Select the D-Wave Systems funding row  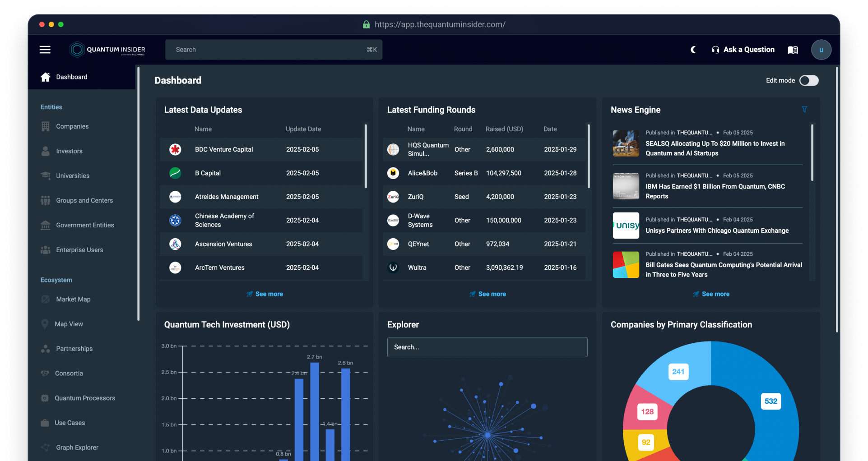point(484,220)
